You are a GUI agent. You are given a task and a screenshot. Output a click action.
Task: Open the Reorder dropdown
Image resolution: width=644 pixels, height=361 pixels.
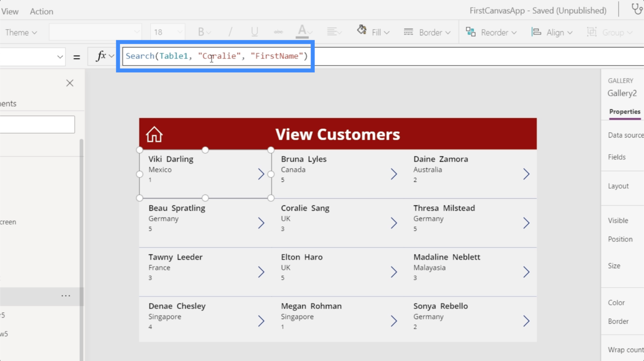coord(491,32)
